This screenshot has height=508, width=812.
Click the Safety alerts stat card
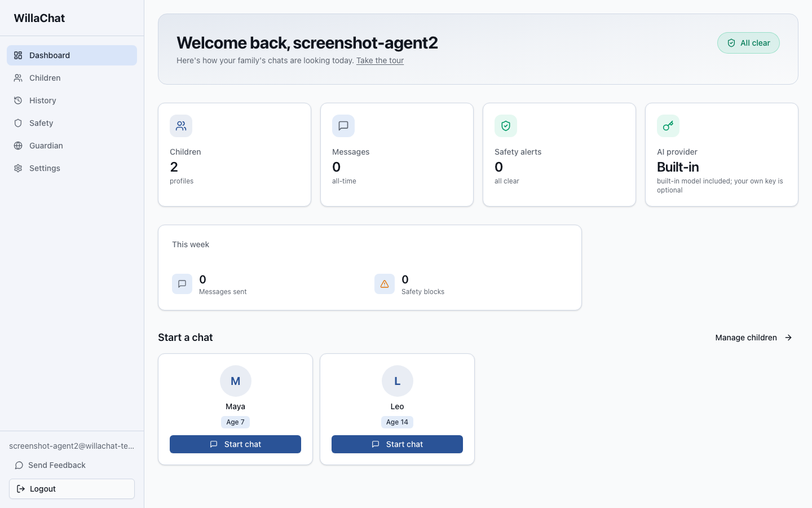click(559, 155)
